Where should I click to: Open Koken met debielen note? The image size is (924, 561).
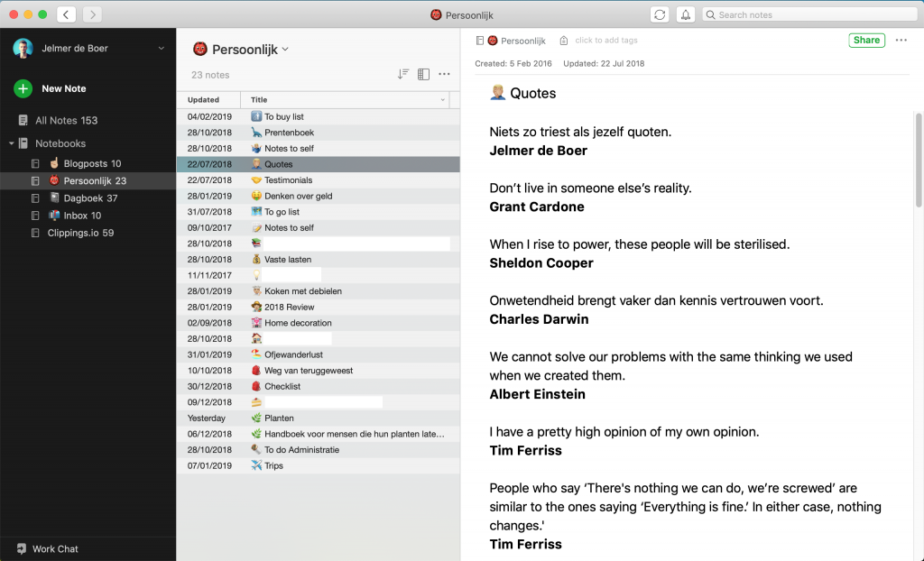point(319,291)
